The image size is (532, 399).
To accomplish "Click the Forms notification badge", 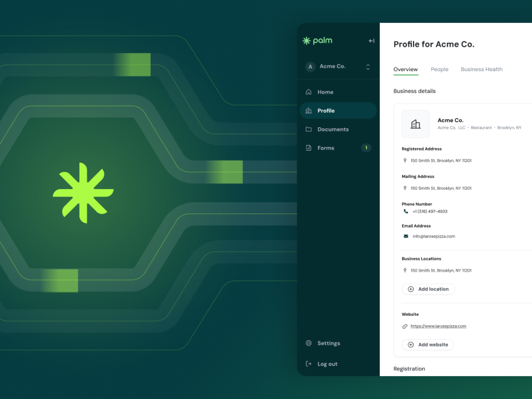I will [x=366, y=148].
